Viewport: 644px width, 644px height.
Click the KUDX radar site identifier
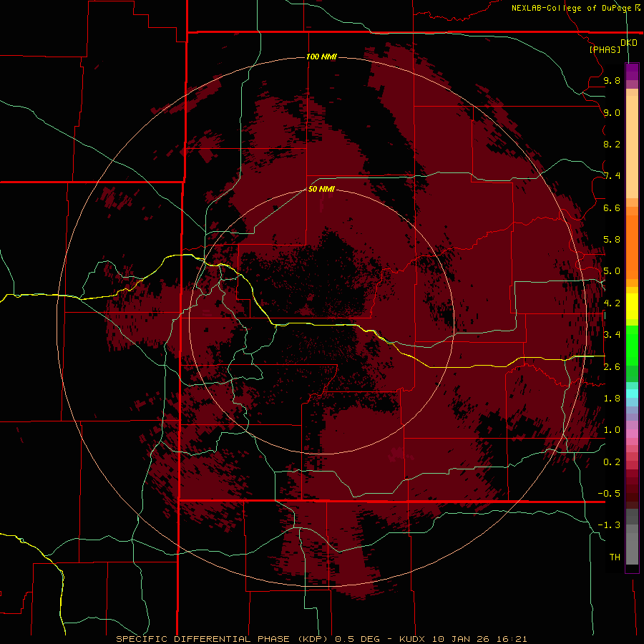(412, 639)
